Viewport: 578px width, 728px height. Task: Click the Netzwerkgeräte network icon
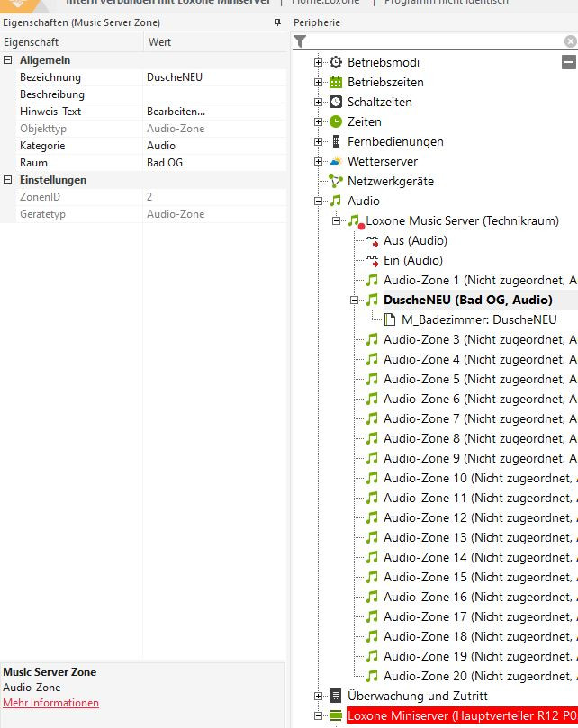click(336, 181)
